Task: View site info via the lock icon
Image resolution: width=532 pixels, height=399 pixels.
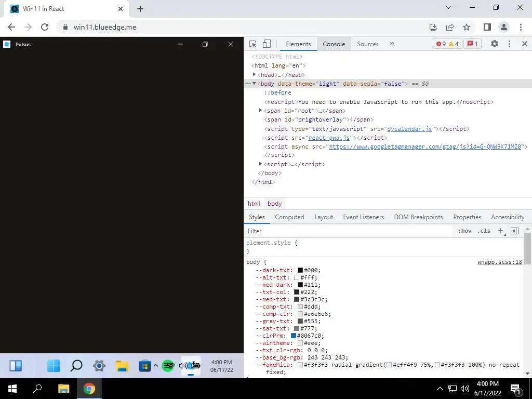Action: coord(65,27)
